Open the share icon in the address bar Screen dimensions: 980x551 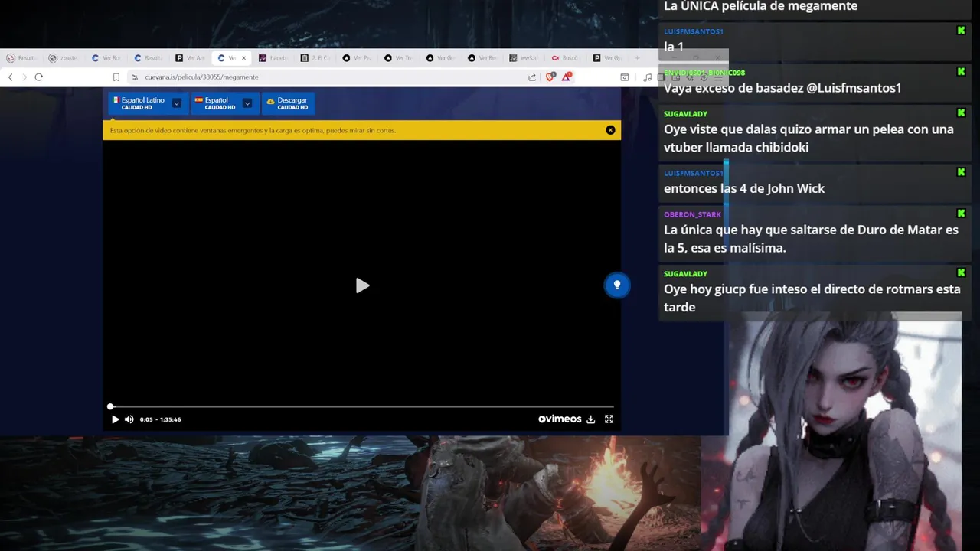tap(532, 77)
